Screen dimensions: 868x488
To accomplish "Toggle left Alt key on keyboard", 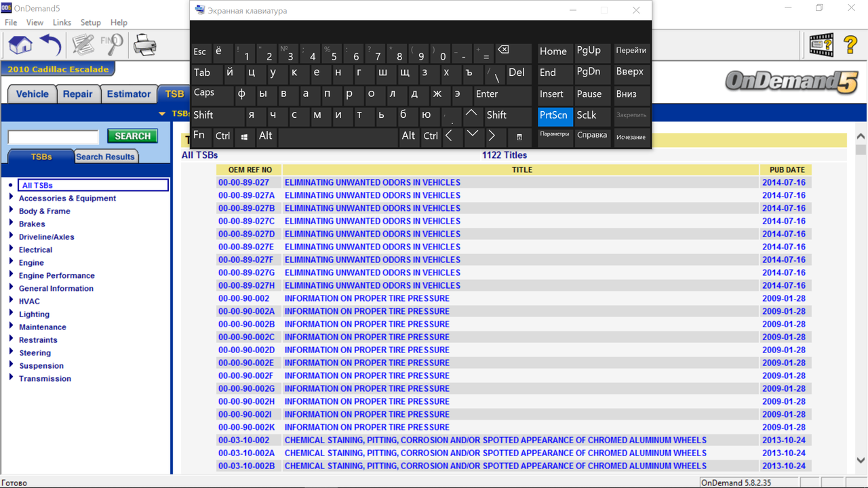I will 266,137.
